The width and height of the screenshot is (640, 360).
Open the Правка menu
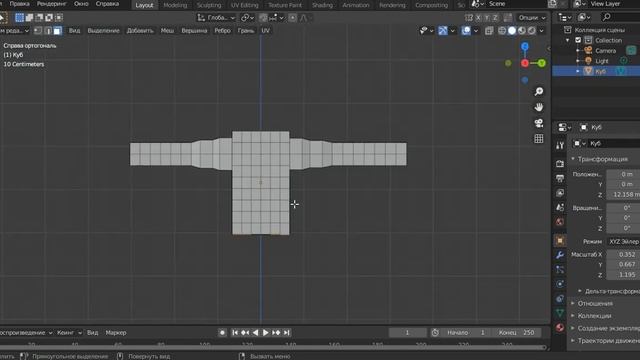pyautogui.click(x=19, y=4)
